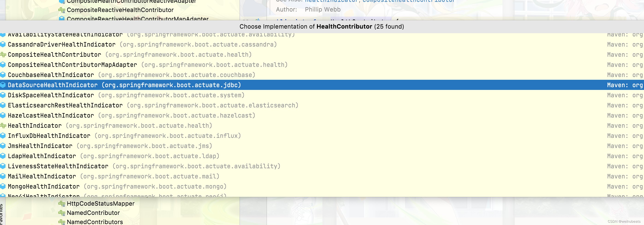Click the class icon beside HazelcastHealthIndicator
This screenshot has height=225, width=644.
tap(3, 115)
